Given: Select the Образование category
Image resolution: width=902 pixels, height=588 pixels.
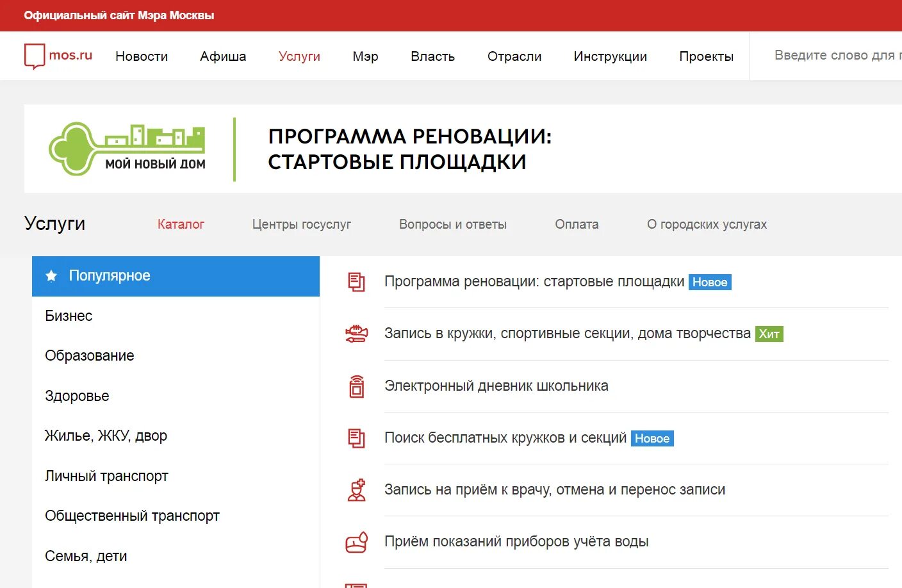Looking at the screenshot, I should pyautogui.click(x=90, y=356).
